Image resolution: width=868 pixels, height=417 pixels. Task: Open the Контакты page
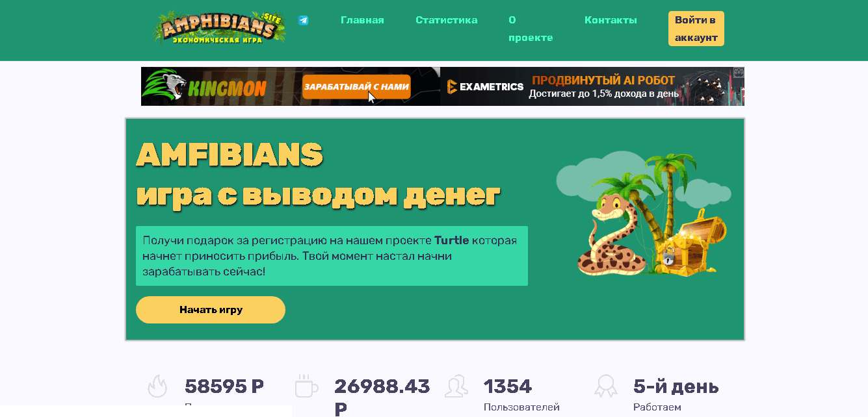(x=611, y=20)
